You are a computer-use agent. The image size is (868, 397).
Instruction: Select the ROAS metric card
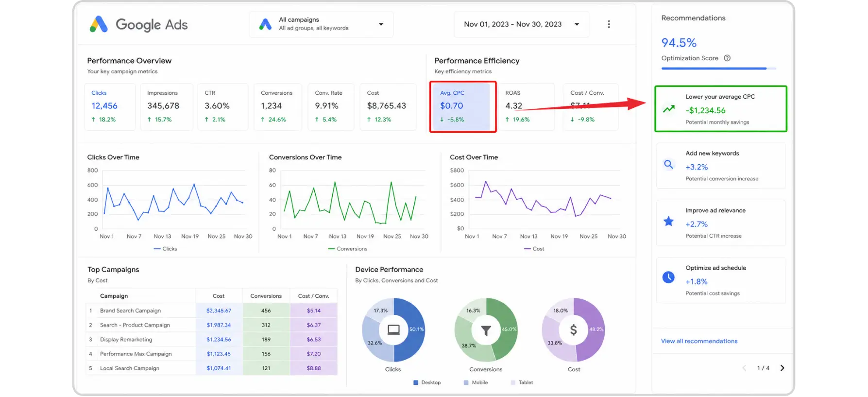pos(527,107)
